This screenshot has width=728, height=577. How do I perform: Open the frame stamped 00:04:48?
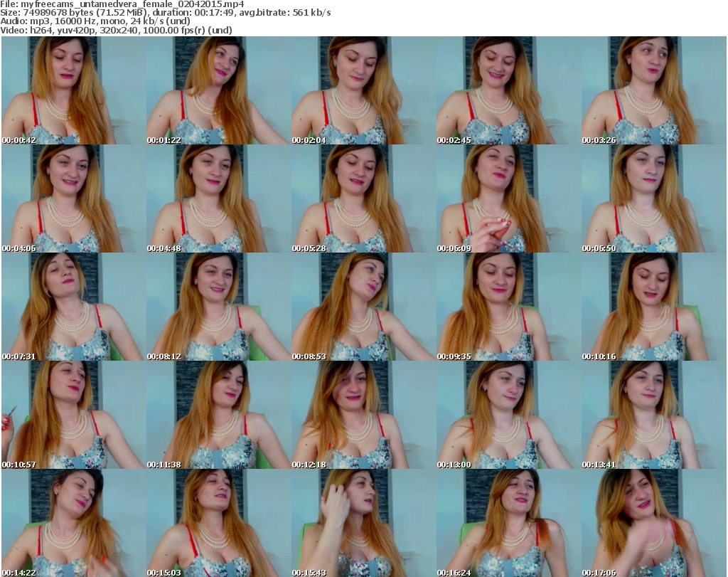pyautogui.click(x=219, y=198)
